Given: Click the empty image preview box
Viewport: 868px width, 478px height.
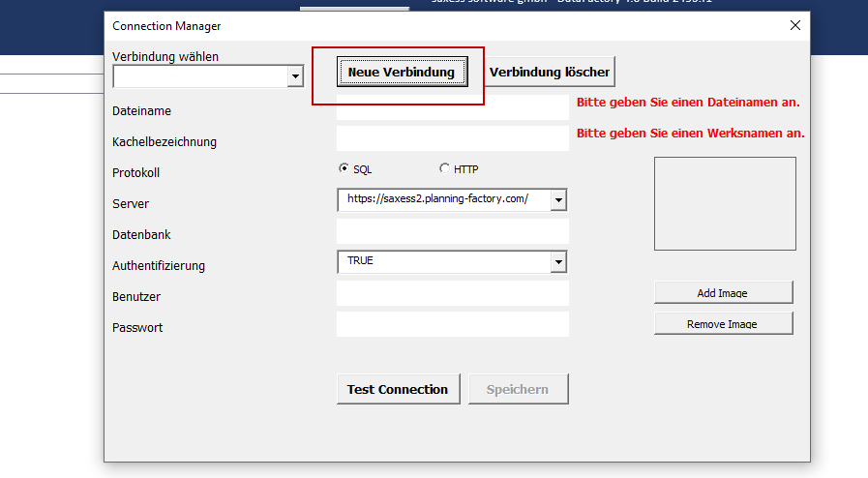Looking at the screenshot, I should coord(725,204).
